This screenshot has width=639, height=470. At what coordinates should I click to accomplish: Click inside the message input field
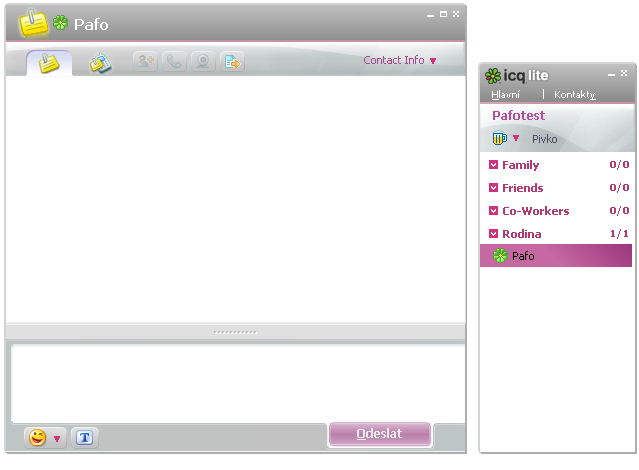point(238,384)
